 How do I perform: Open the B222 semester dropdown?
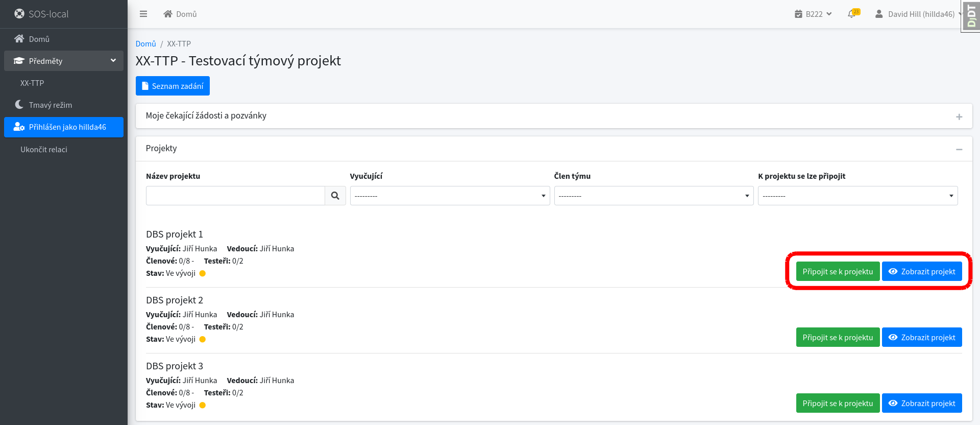pos(814,14)
